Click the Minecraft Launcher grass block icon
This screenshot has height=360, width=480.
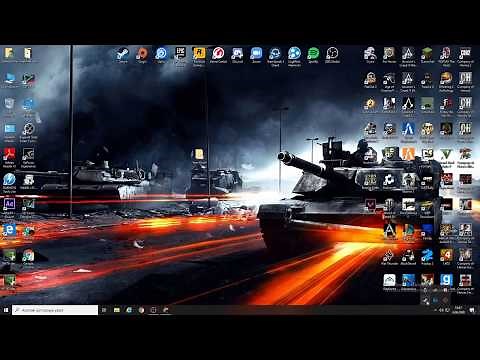[x=427, y=53]
